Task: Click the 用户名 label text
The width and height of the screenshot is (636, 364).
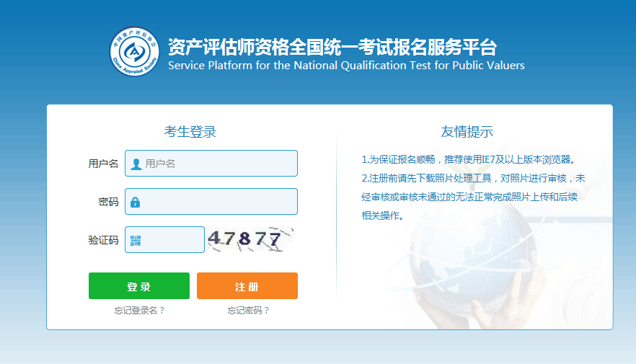Action: 103,164
